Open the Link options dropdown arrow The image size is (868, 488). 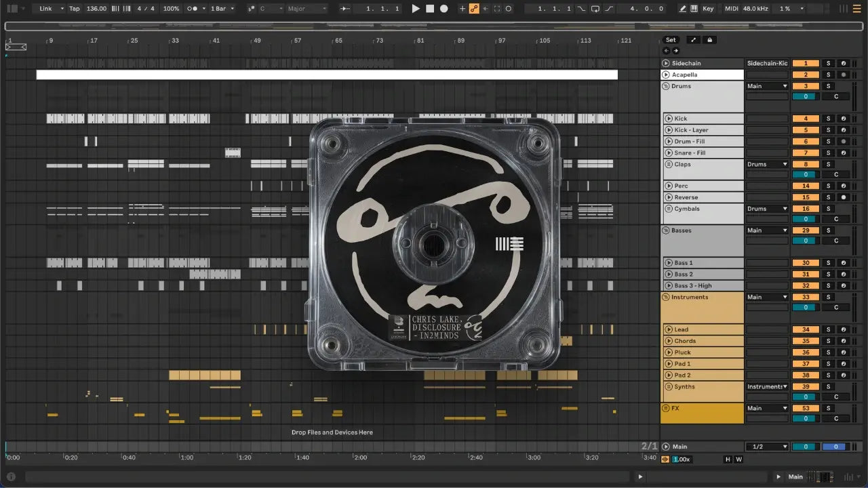[x=61, y=9]
